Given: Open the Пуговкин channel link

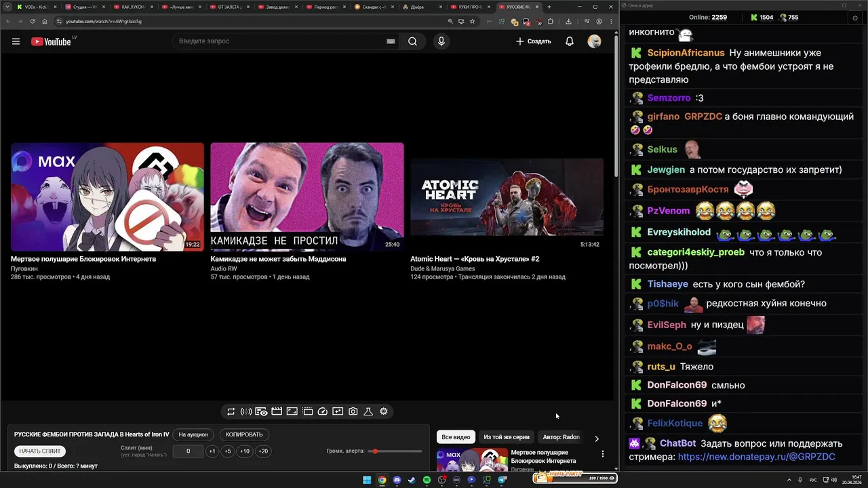Looking at the screenshot, I should coord(24,268).
